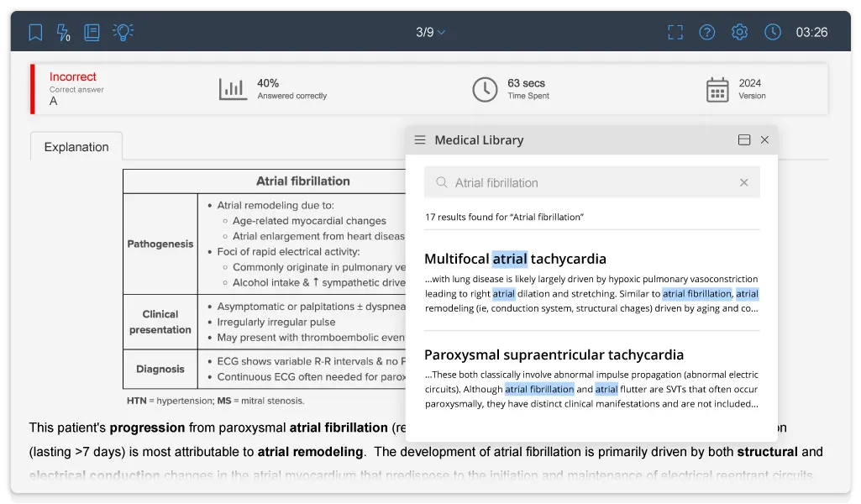861x504 pixels.
Task: Open the 3/9 question navigator dropdown
Action: coord(430,33)
